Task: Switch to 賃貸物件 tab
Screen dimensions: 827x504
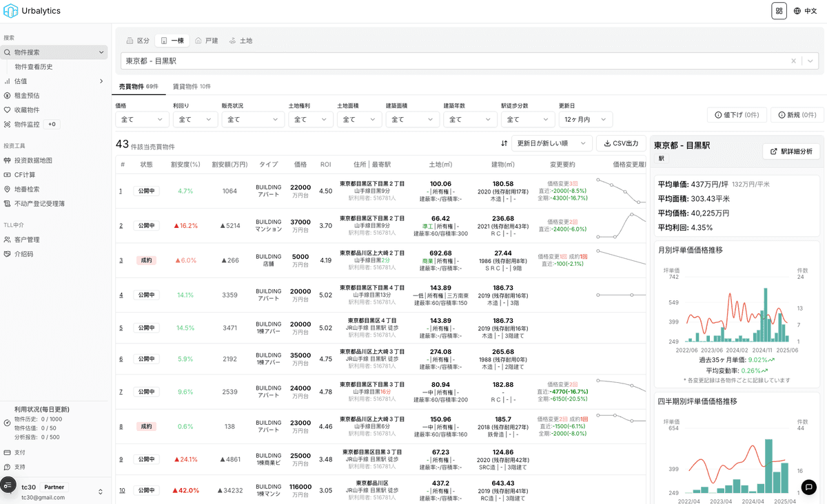Action: [x=192, y=87]
